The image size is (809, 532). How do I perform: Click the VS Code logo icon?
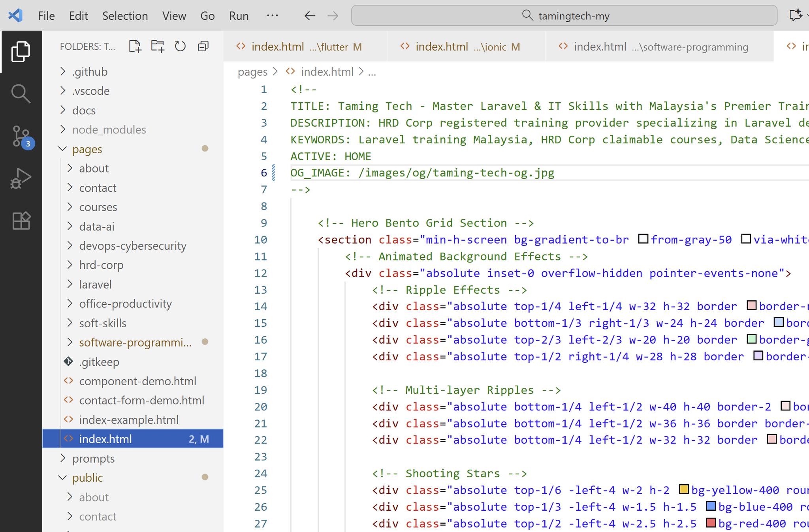[x=15, y=16]
